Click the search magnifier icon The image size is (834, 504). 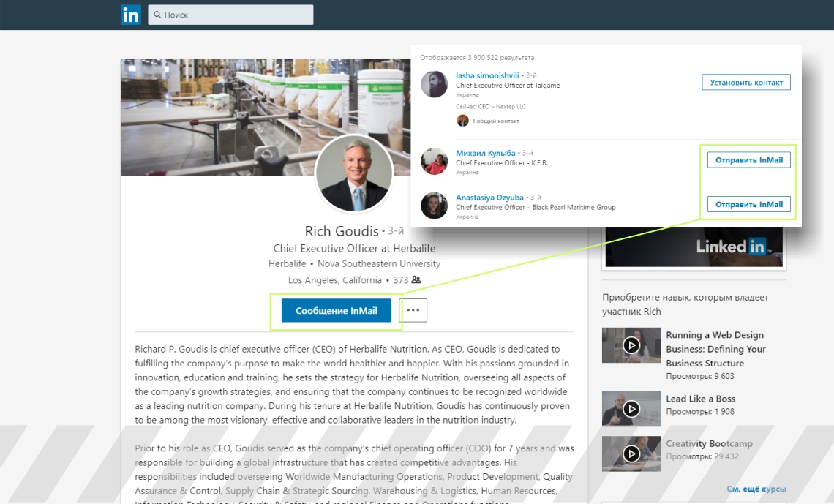[x=157, y=15]
